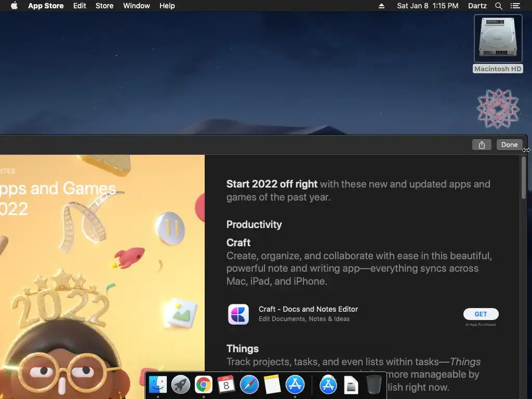This screenshot has height=399, width=532.
Task: Open the Trash in the Dock
Action: pos(374,385)
